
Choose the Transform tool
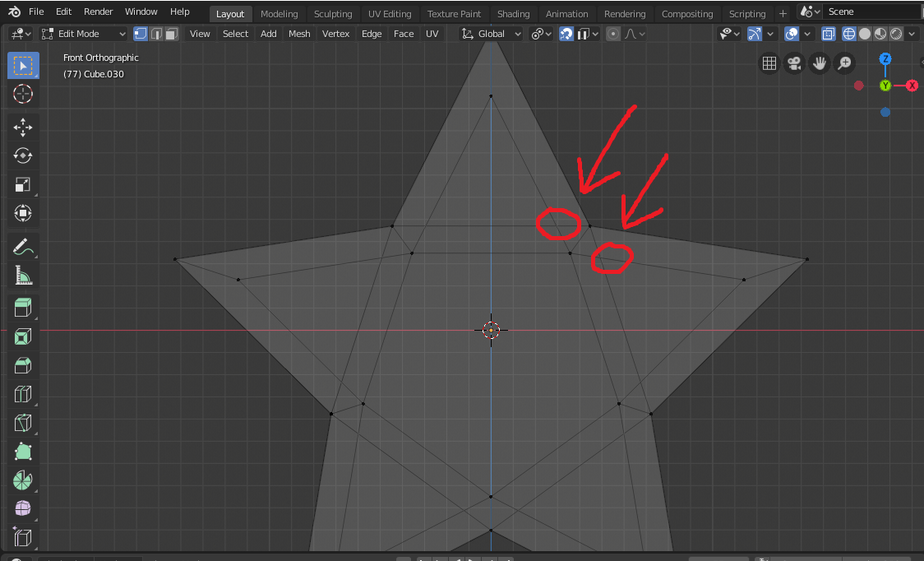pos(23,213)
